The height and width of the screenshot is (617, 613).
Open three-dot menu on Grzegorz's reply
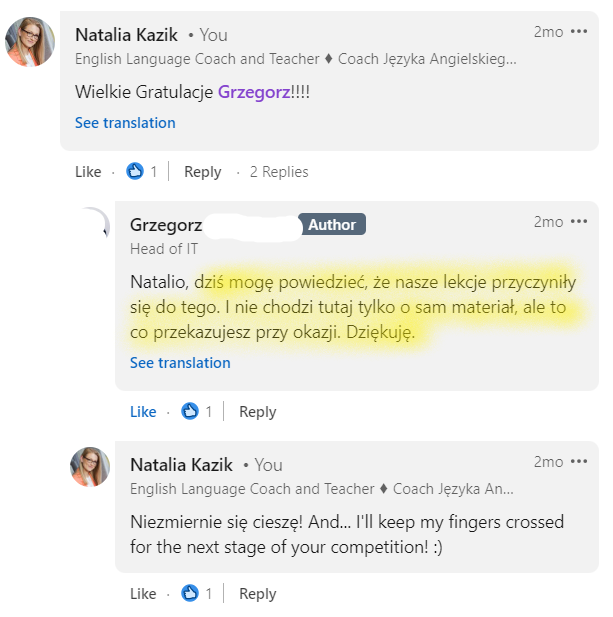coord(579,222)
